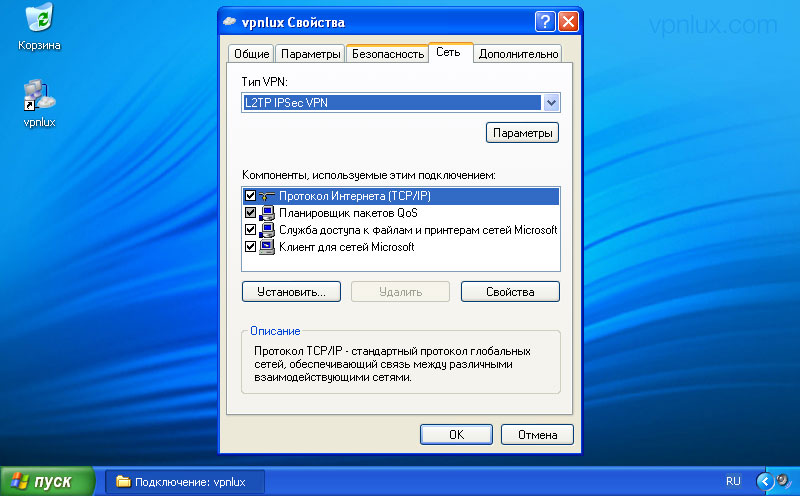Open the Дополнительно tab
The width and height of the screenshot is (800, 496).
tap(518, 54)
